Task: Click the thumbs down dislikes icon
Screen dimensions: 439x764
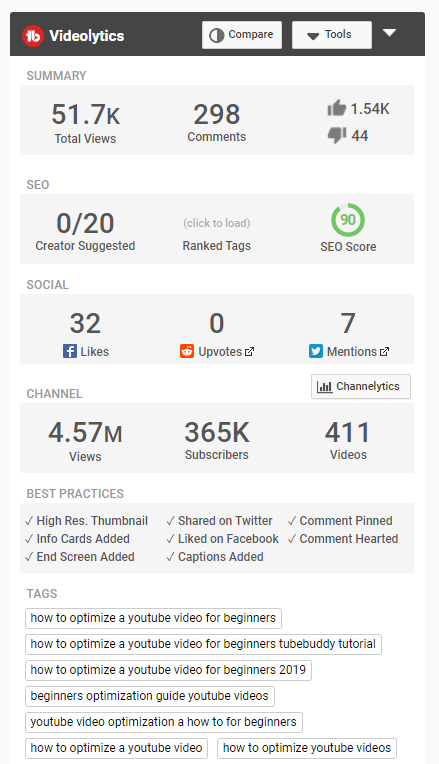Action: (336, 135)
